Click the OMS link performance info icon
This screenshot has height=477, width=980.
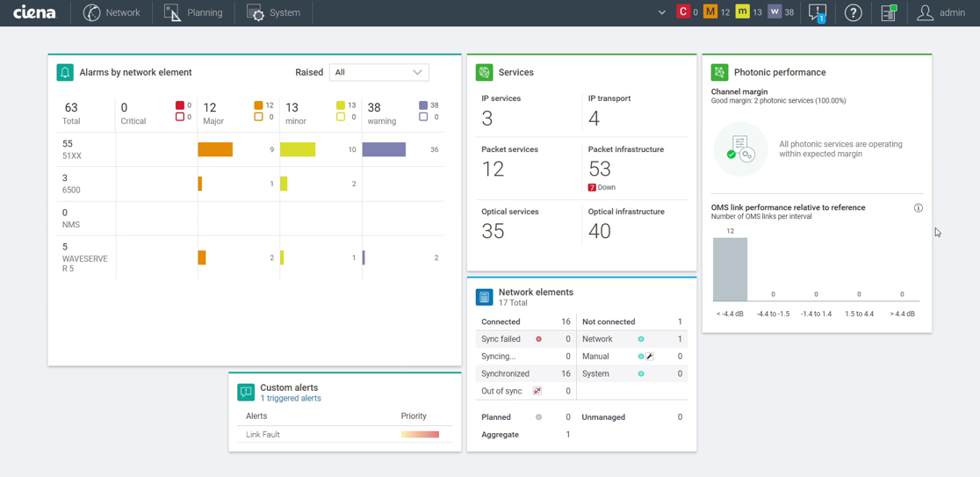point(919,208)
